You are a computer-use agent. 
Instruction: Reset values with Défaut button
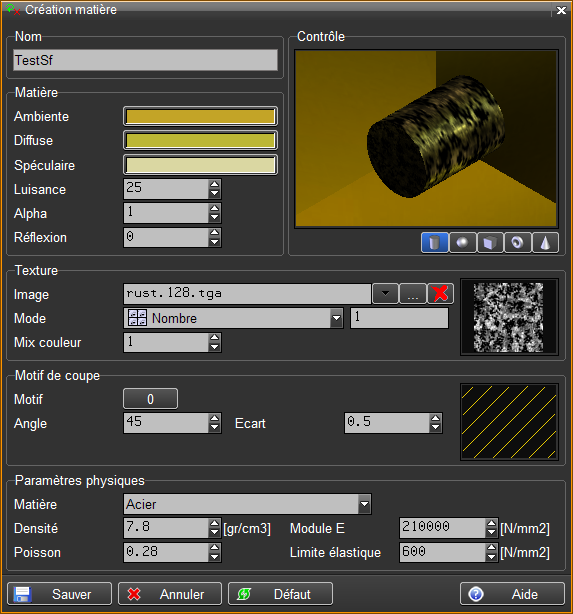pos(280,594)
